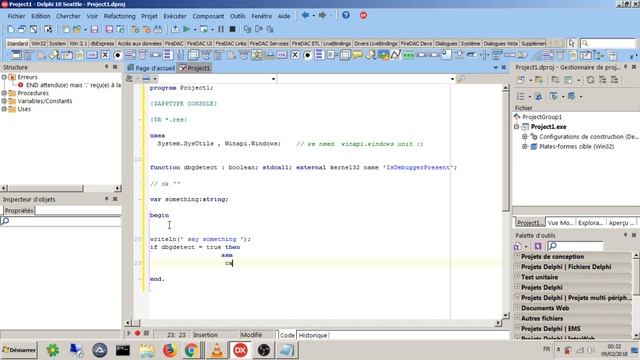The width and height of the screenshot is (640, 360).
Task: Open Firefox from the taskbar
Action: coord(169,350)
